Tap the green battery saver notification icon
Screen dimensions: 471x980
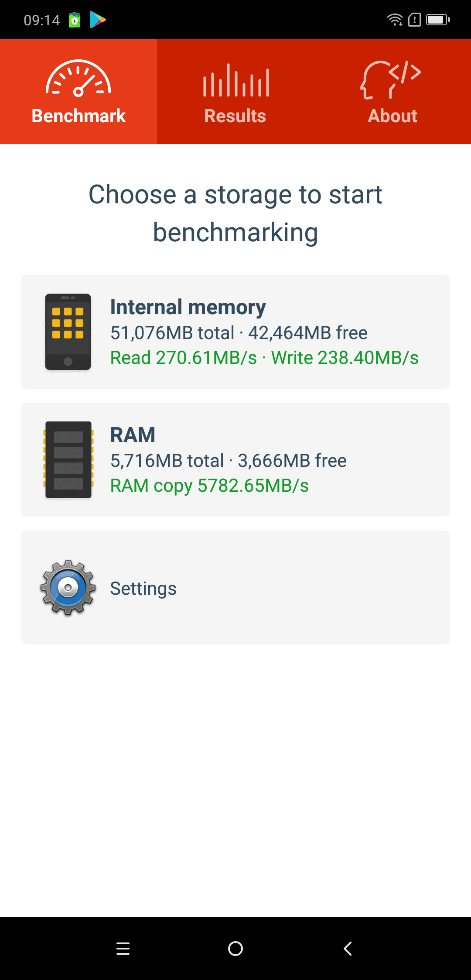[75, 20]
